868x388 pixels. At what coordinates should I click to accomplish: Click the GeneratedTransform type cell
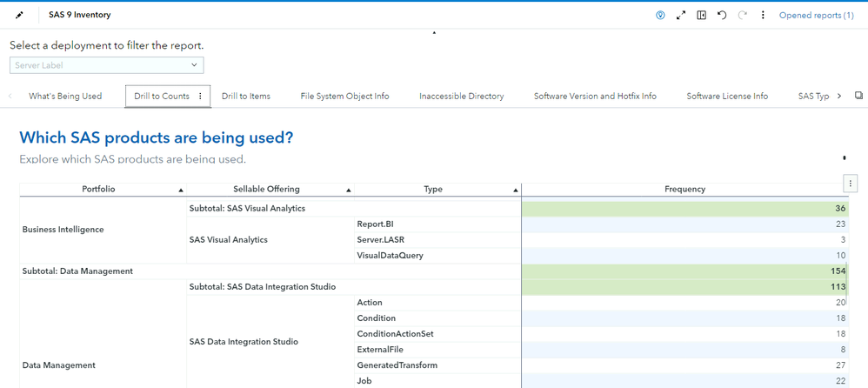point(437,365)
